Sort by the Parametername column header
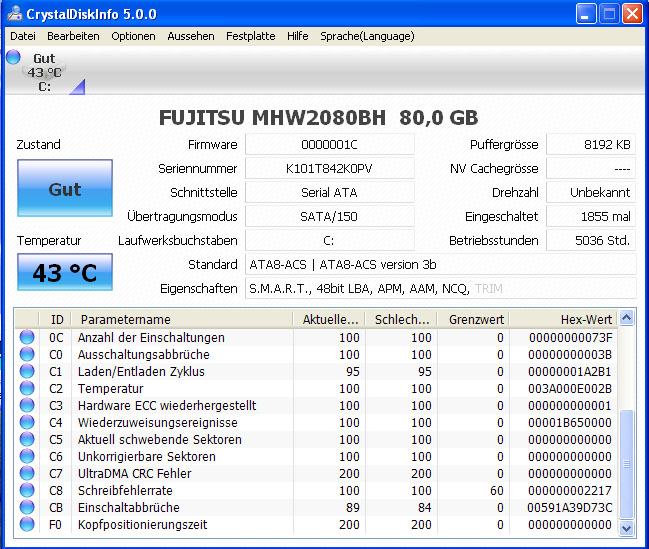The width and height of the screenshot is (649, 549). pyautogui.click(x=182, y=319)
